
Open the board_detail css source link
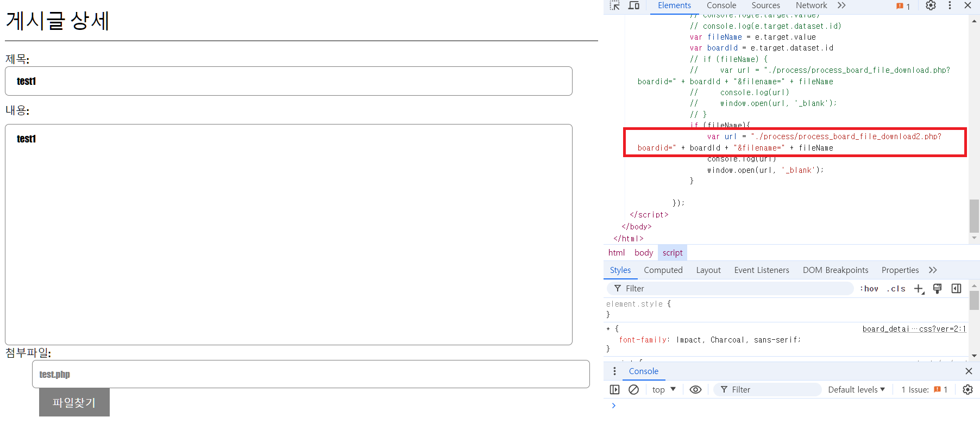[x=914, y=329]
